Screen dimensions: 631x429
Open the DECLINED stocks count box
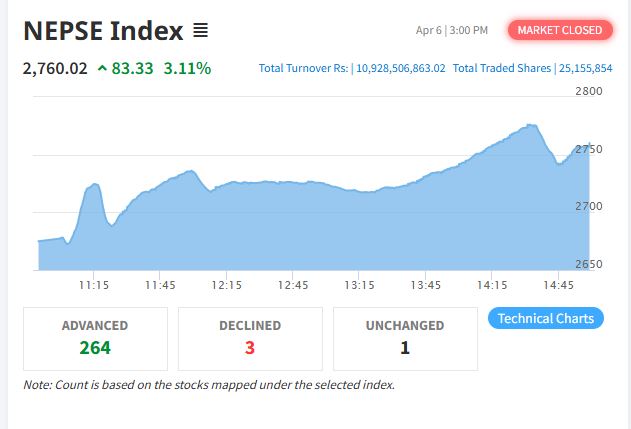click(250, 338)
